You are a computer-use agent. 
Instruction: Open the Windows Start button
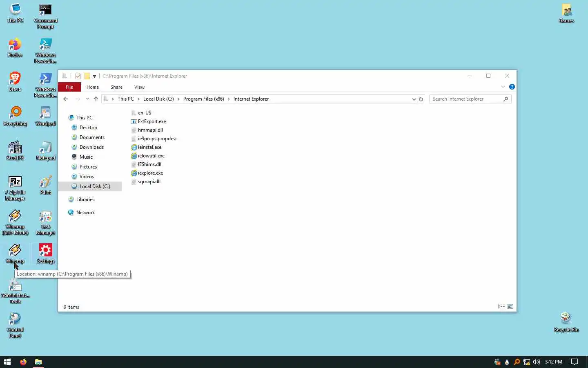click(7, 362)
